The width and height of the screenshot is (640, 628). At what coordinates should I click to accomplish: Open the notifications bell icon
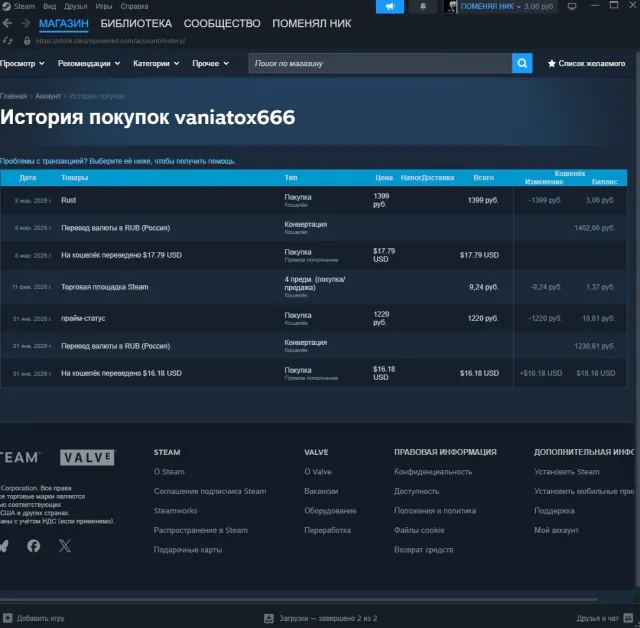[x=423, y=7]
